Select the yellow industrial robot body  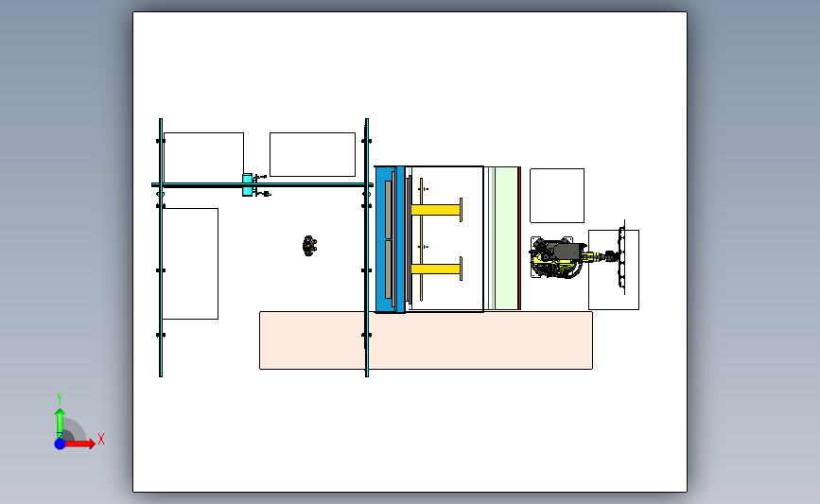tap(557, 257)
